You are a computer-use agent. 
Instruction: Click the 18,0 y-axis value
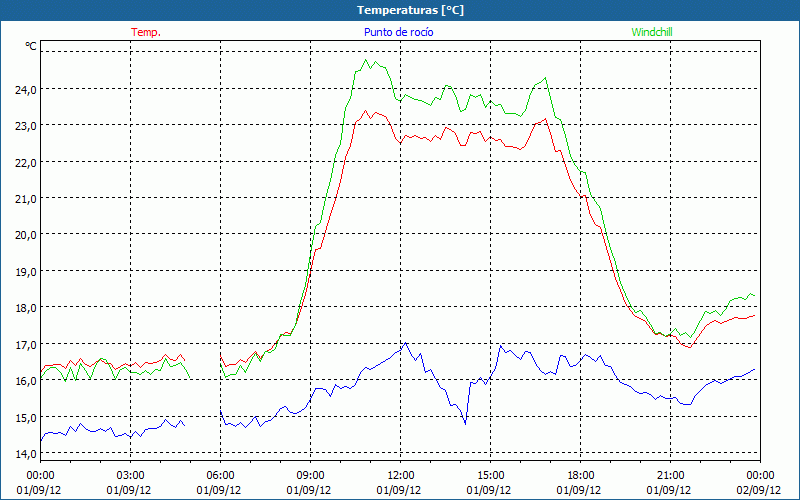pos(26,308)
